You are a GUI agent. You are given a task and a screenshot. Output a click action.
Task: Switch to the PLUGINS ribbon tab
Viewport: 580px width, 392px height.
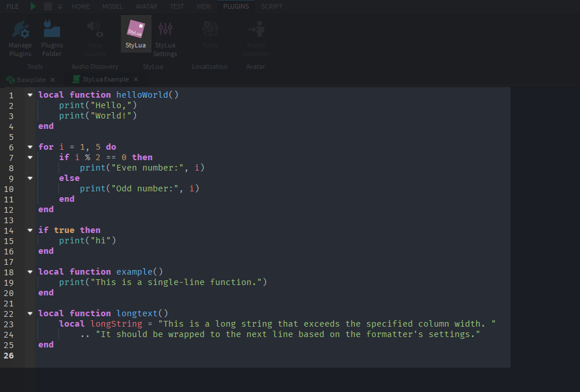[x=235, y=6]
